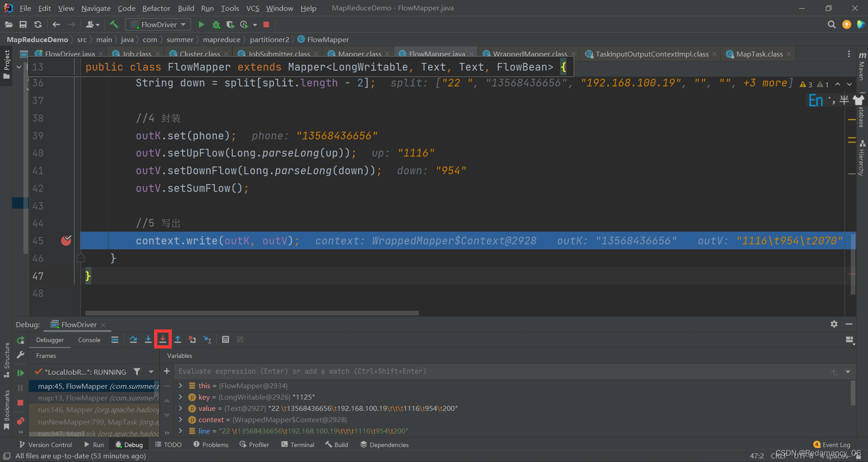Open View Breakpoints dialog
Image resolution: width=868 pixels, height=462 pixels.
point(20,421)
